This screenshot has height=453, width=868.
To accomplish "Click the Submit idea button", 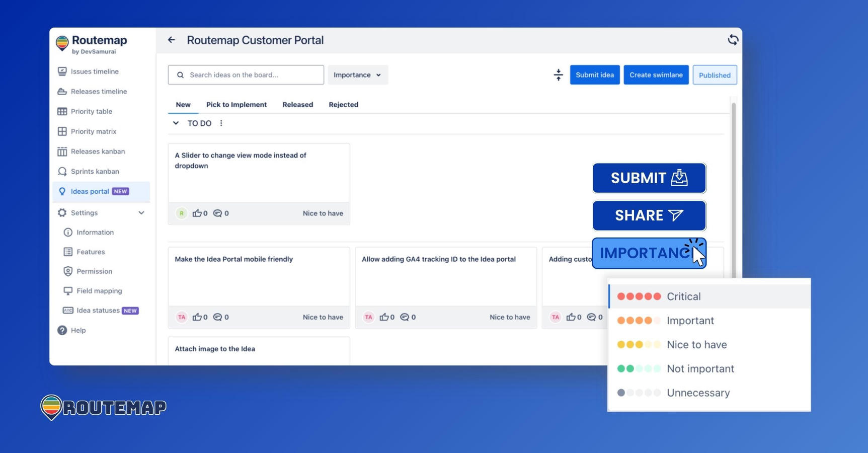I will coord(595,75).
